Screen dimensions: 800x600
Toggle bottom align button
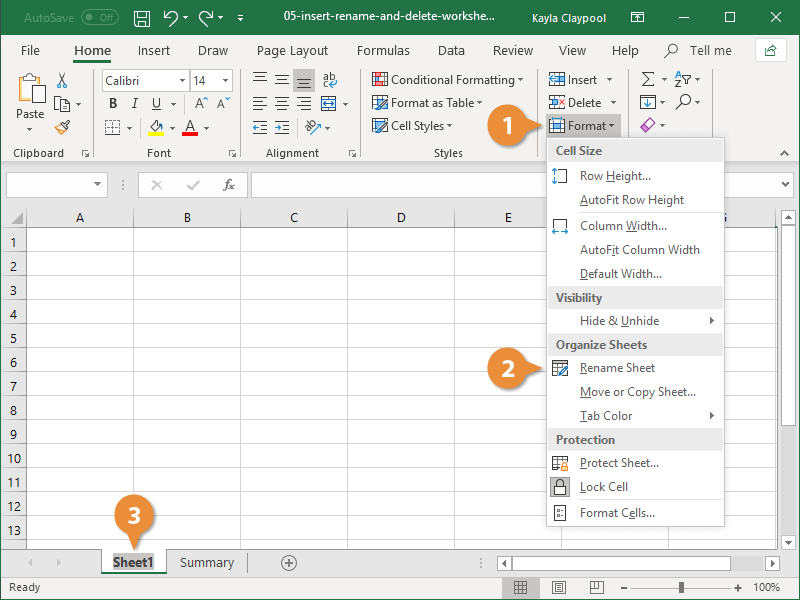[304, 81]
